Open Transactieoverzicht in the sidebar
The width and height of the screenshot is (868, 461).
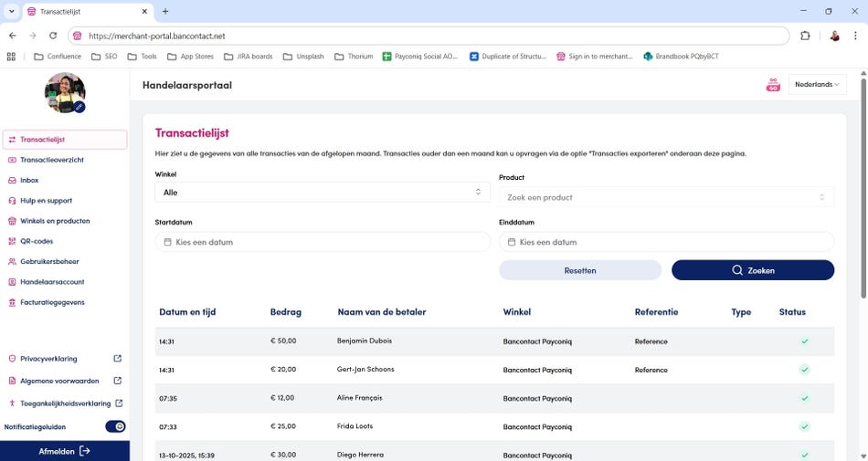(54, 160)
